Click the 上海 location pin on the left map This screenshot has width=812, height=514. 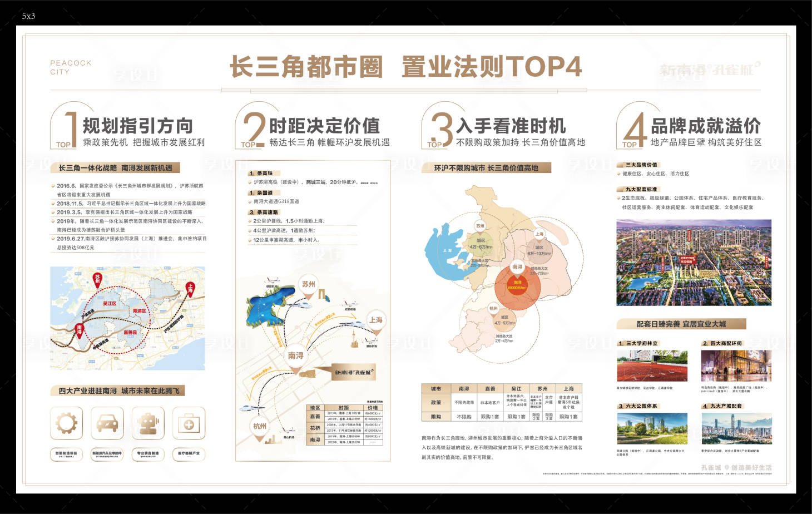tap(190, 289)
